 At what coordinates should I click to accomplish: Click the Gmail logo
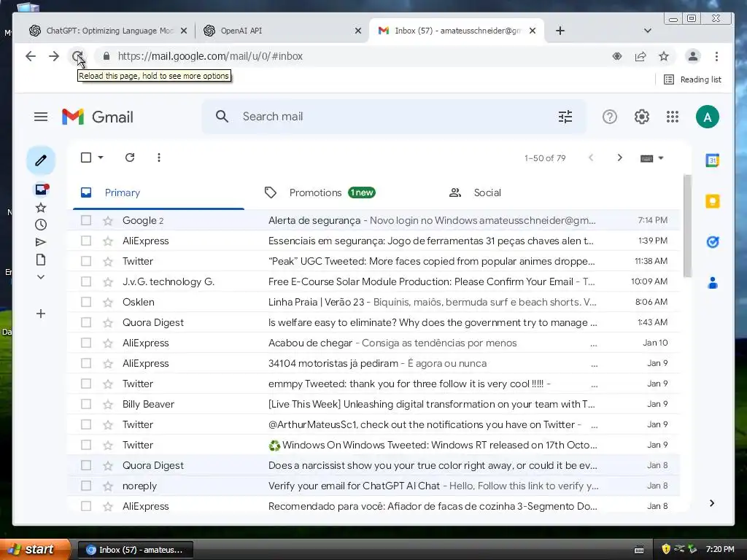click(98, 117)
